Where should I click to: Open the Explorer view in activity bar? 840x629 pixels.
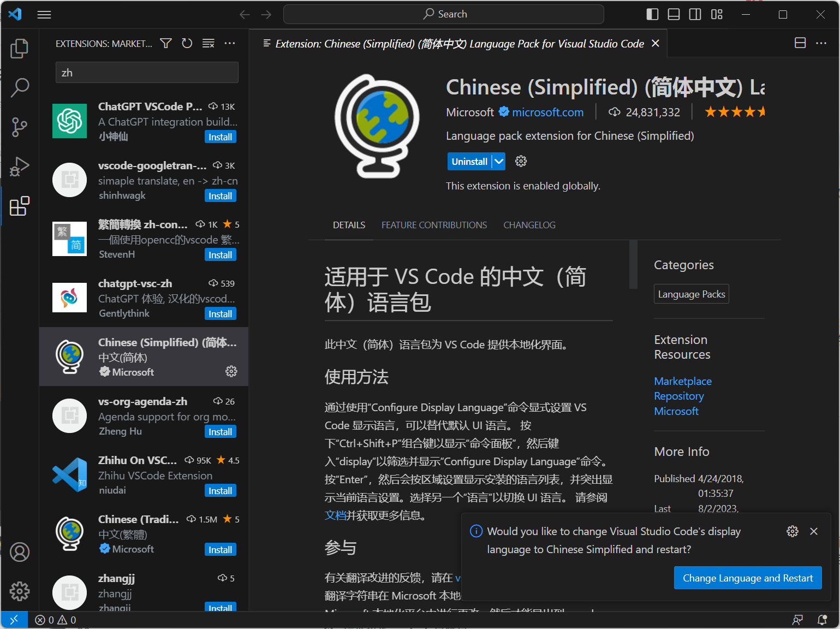click(x=20, y=49)
